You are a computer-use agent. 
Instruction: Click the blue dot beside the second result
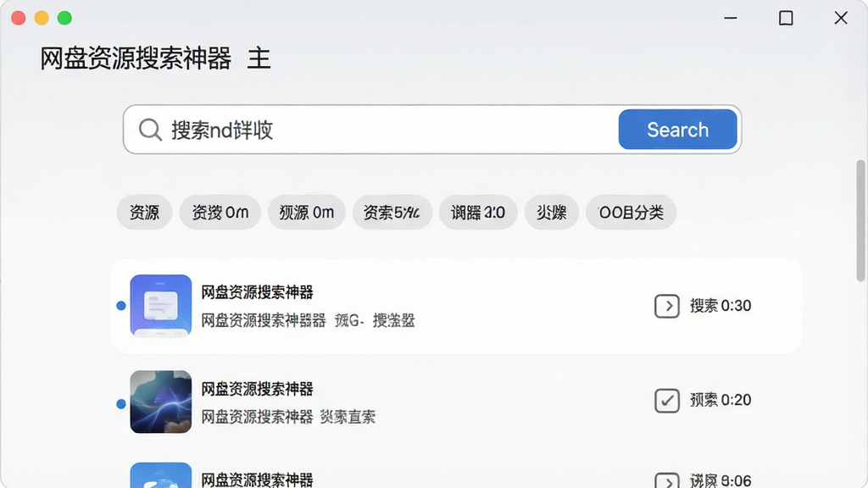[121, 404]
